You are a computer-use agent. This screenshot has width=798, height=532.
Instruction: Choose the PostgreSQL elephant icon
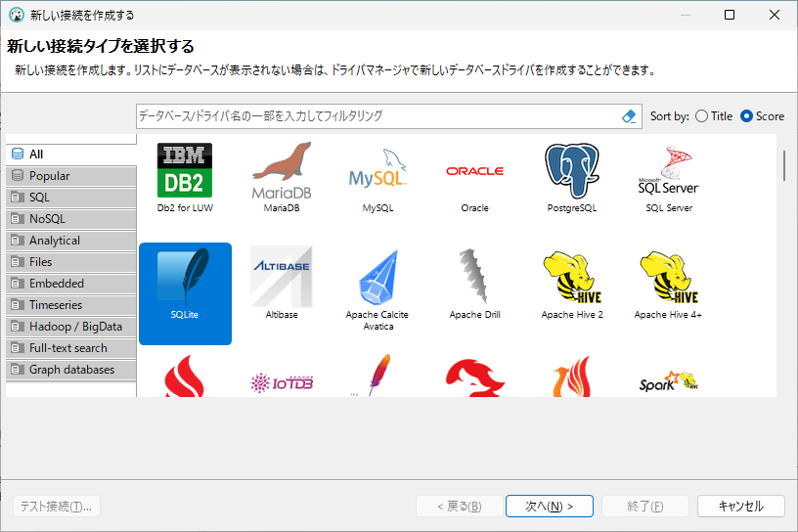coord(571,170)
